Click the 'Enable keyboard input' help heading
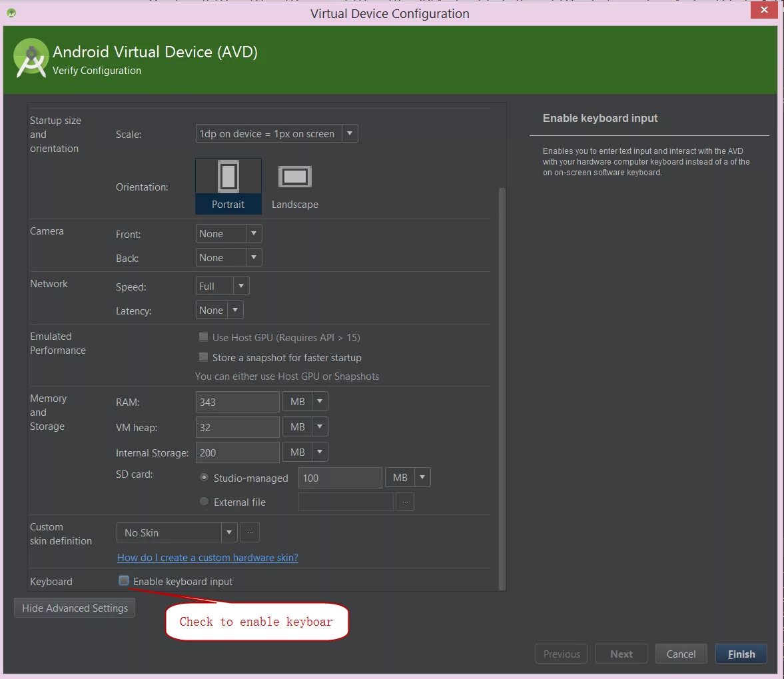Image resolution: width=784 pixels, height=679 pixels. 600,118
